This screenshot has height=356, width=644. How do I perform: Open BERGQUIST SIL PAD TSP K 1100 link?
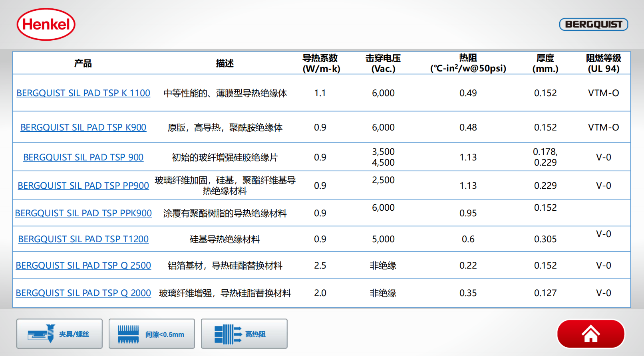pos(83,93)
